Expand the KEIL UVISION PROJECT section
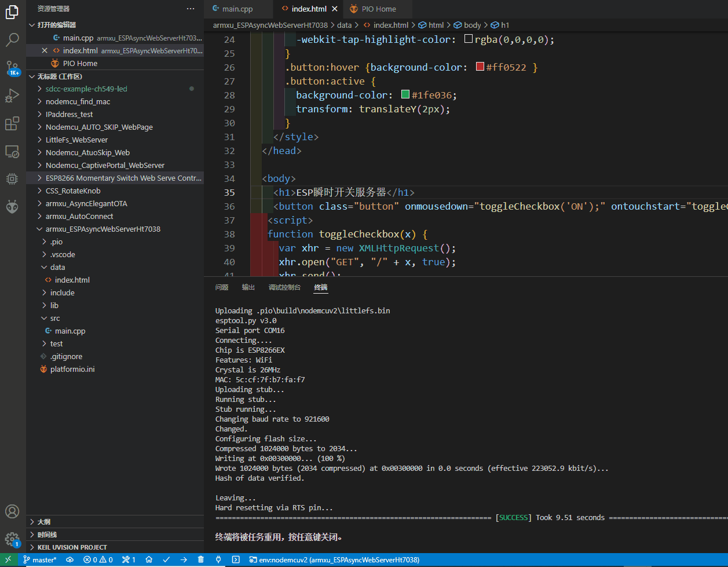The image size is (728, 567). 115,547
